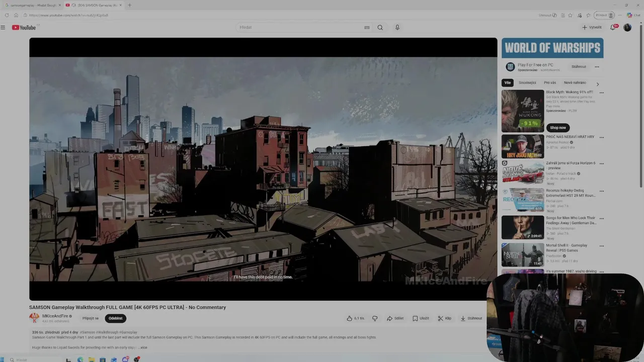The height and width of the screenshot is (362, 644).
Task: Open the notifications bell
Action: click(613, 27)
